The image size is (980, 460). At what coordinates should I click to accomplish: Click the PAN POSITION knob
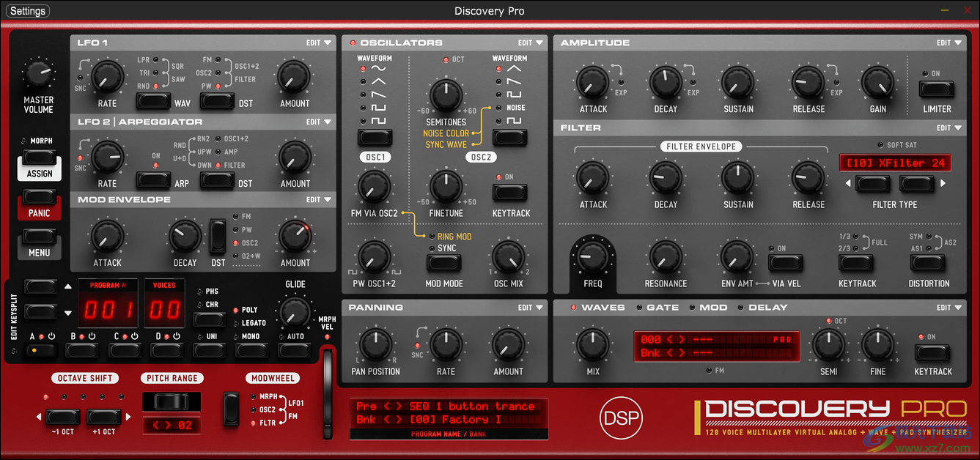pos(375,344)
